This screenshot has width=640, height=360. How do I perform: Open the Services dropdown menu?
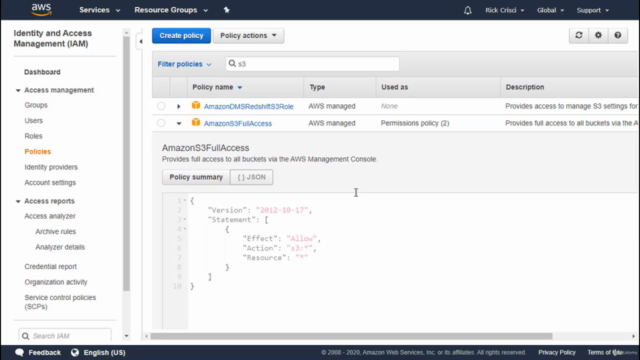click(100, 10)
